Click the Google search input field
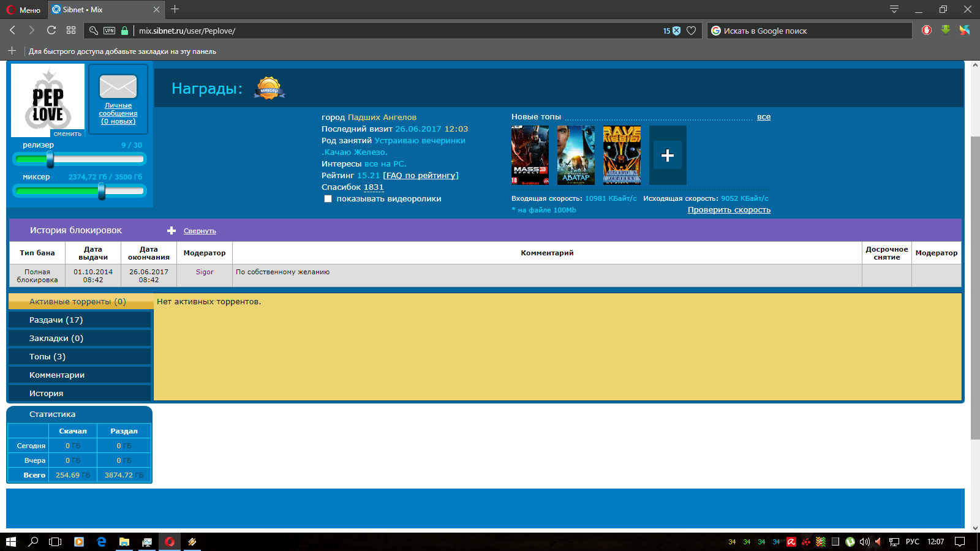The width and height of the screenshot is (980, 551). pyautogui.click(x=809, y=31)
